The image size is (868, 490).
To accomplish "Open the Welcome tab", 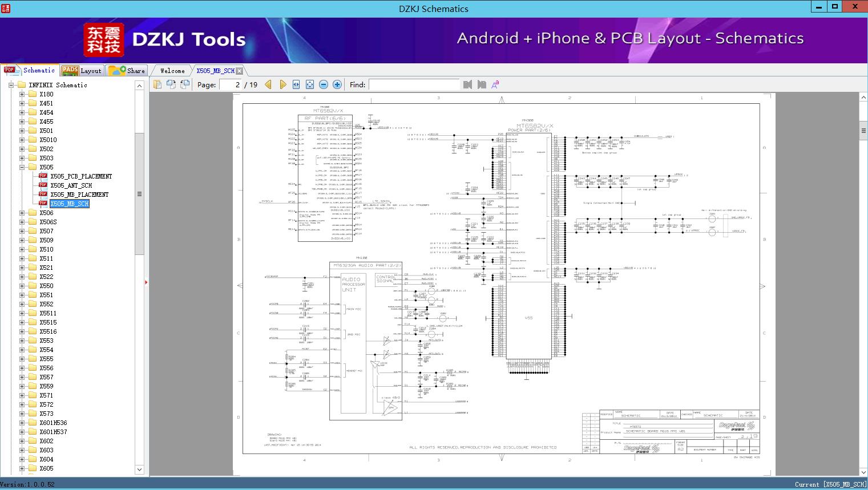I will 172,71.
